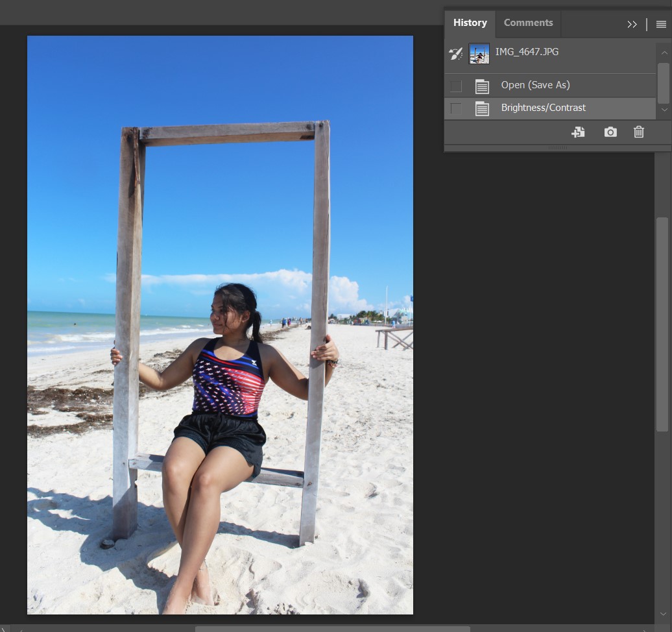The width and height of the screenshot is (672, 632).
Task: Click the canvas horizontal scrollbar thumb
Action: 332,629
